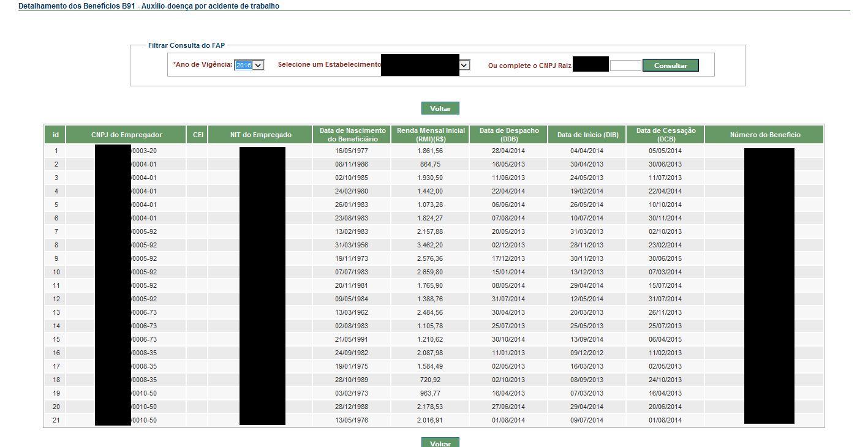The height and width of the screenshot is (447, 868).
Task: Click the start date 09/07/2014
Action: point(587,420)
